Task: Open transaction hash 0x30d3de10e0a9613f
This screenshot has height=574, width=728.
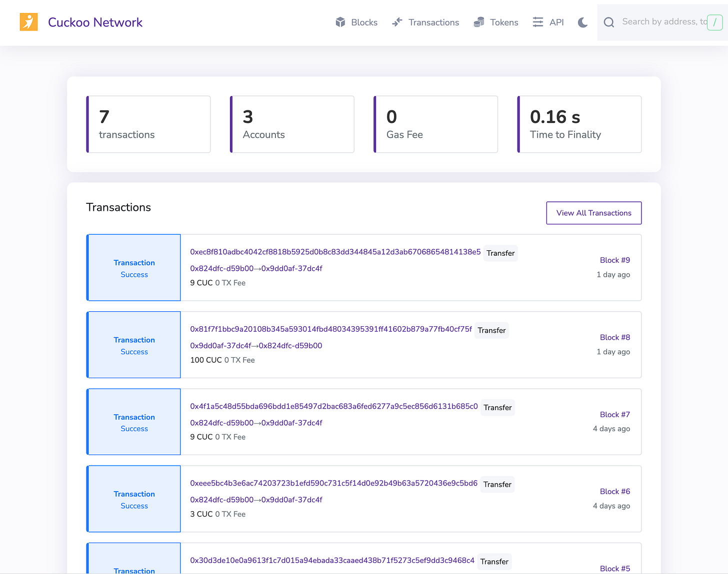Action: pos(332,560)
